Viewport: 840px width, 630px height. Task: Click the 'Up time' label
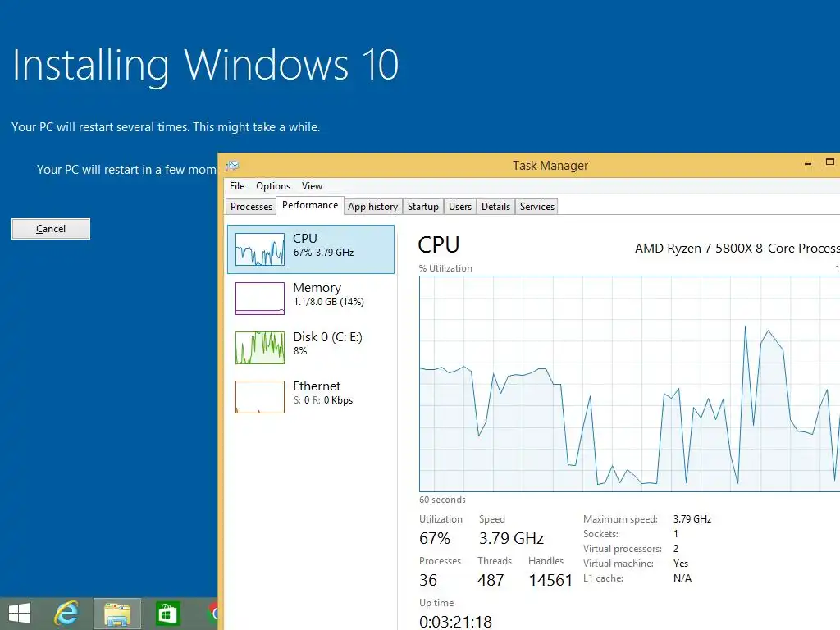(436, 603)
